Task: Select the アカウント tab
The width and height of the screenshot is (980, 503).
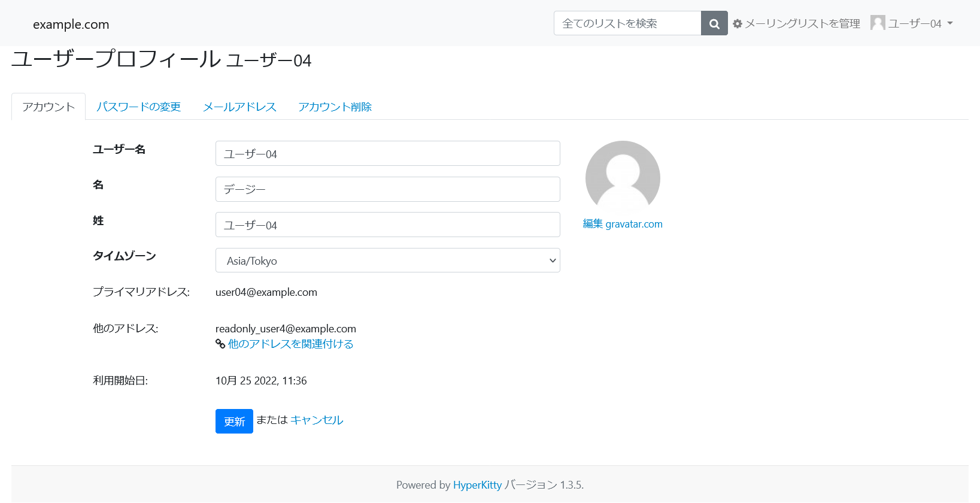Action: (48, 107)
